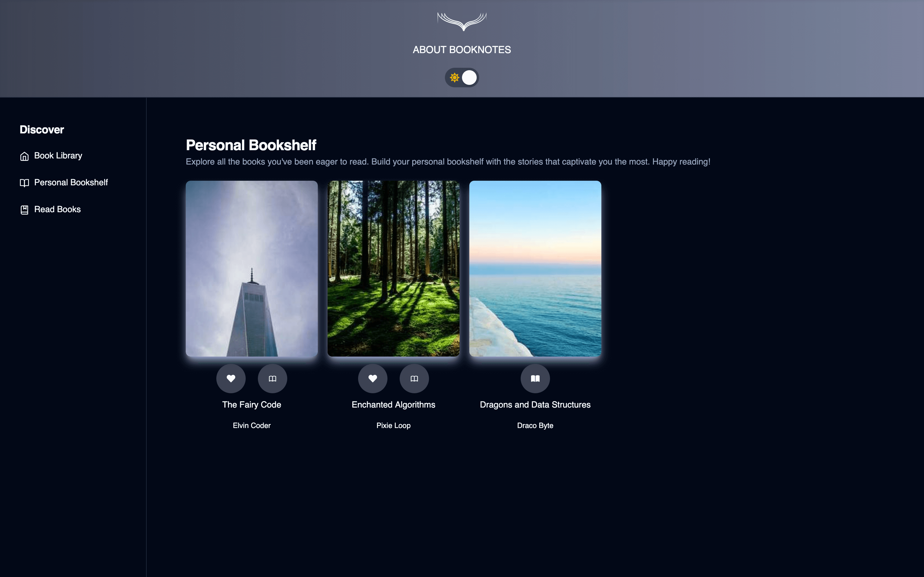Open About BookNotes link
This screenshot has width=924, height=577.
(462, 49)
